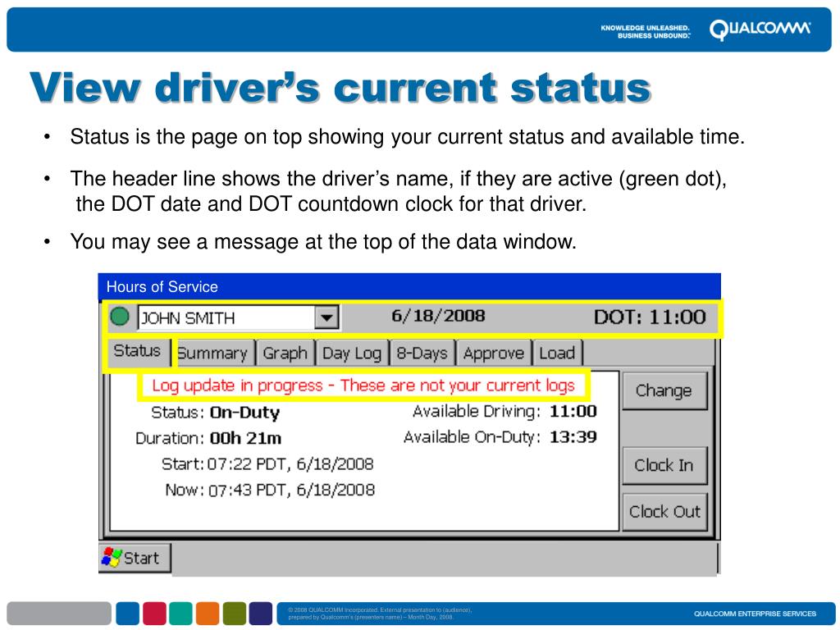Click the DOT: 11:00 countdown clock
Screen dimensions: 840x630
(650, 317)
